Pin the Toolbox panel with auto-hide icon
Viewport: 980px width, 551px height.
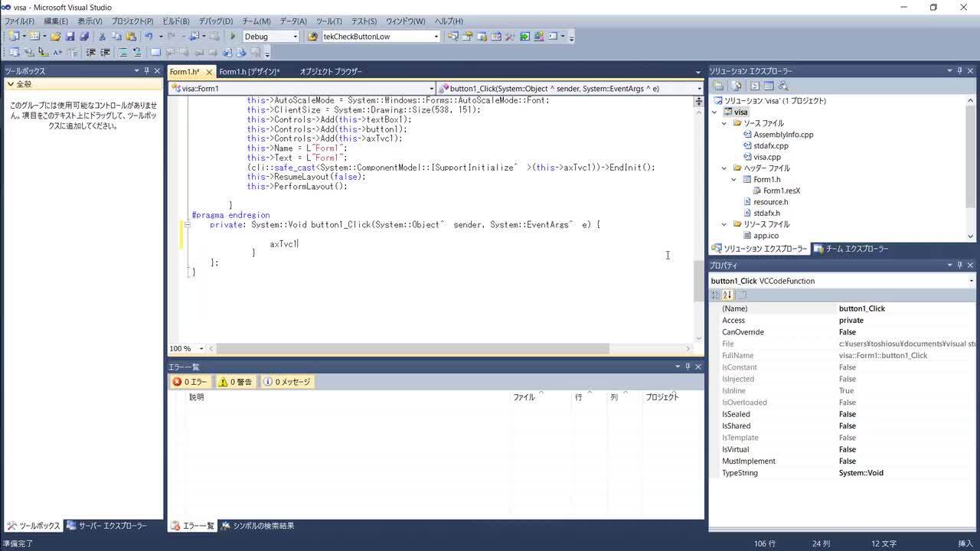147,71
